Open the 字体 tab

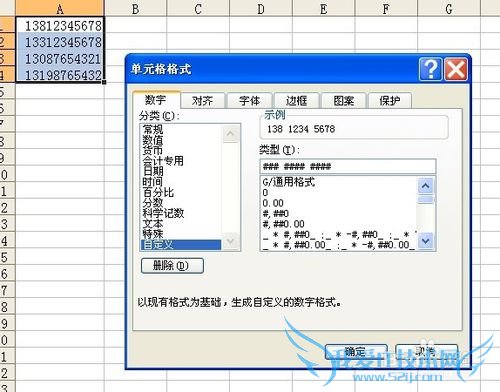[x=249, y=100]
